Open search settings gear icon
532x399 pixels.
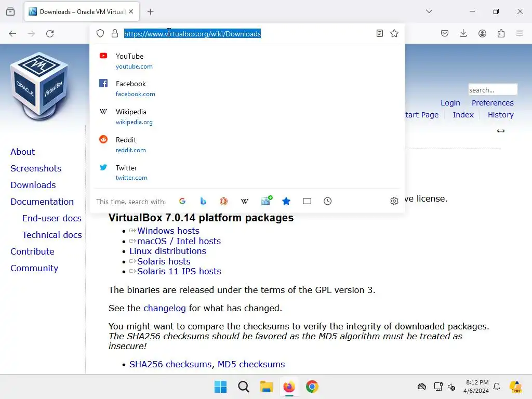pos(394,201)
